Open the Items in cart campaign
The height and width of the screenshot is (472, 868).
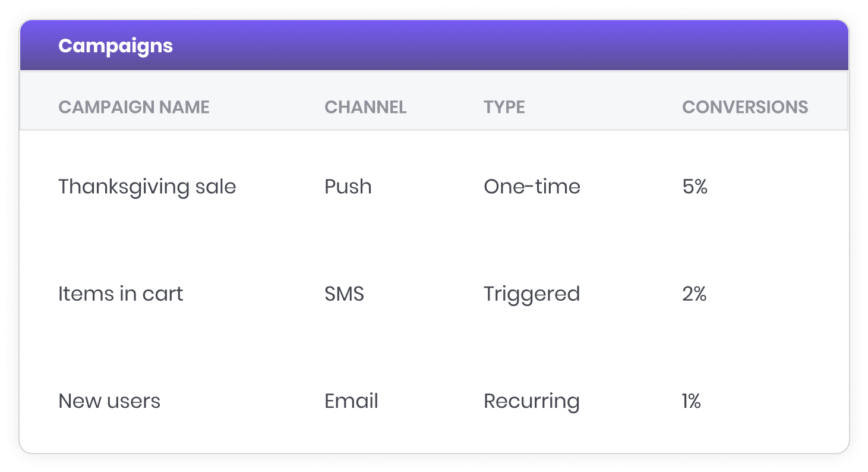(x=121, y=294)
